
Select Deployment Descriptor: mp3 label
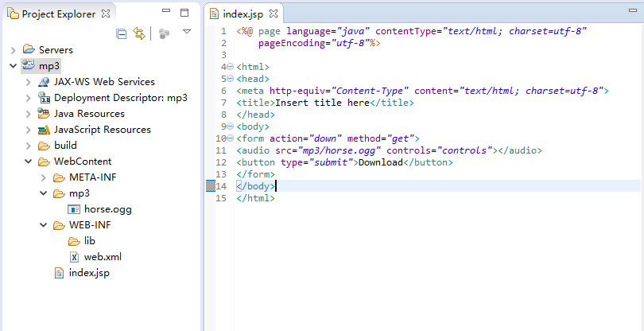tap(121, 98)
